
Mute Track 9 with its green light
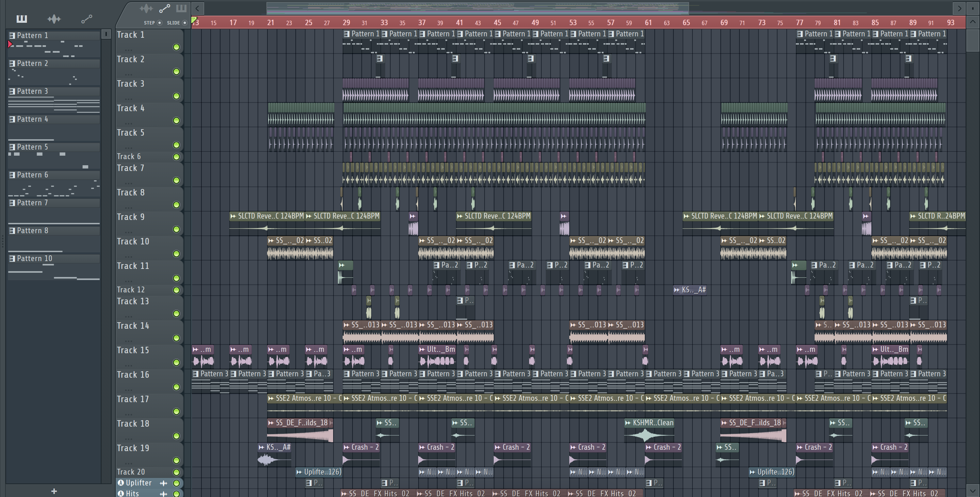[177, 229]
